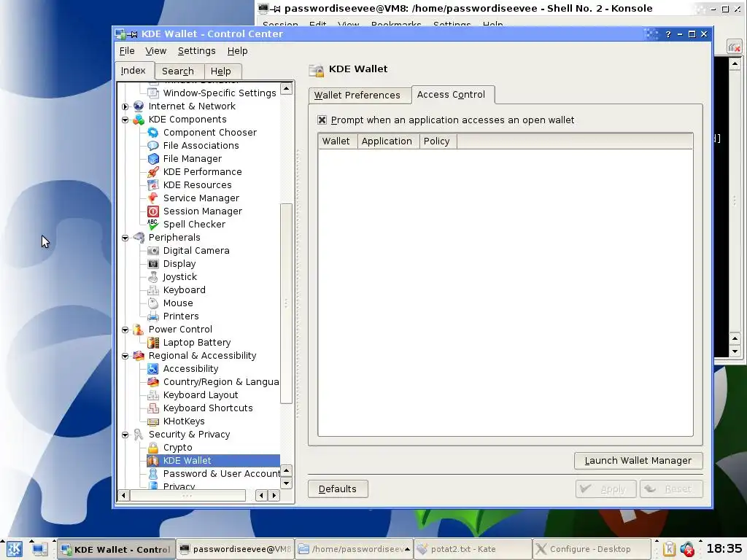747x560 pixels.
Task: Click the Keyboard icon under Peripherals
Action: coord(153,290)
